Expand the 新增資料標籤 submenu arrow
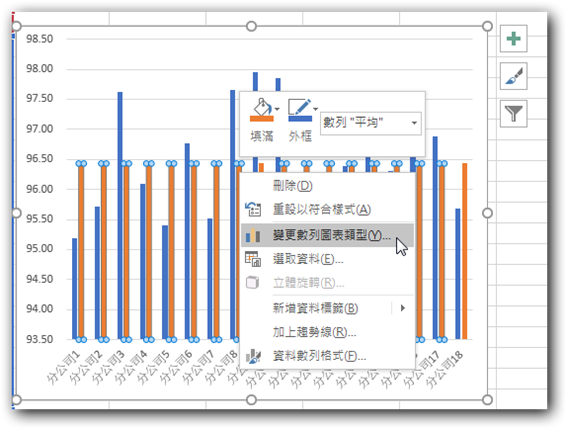This screenshot has width=567, height=429. coord(402,308)
